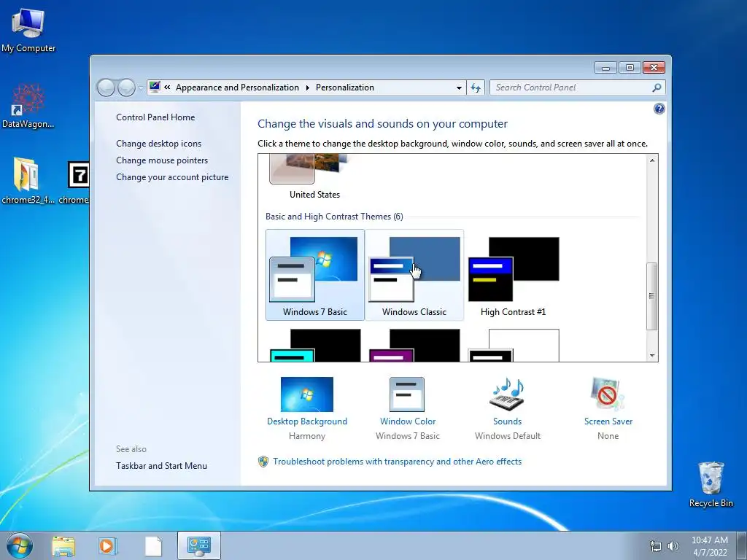The image size is (747, 560).
Task: Open Windows Explorer from taskbar
Action: tap(63, 545)
